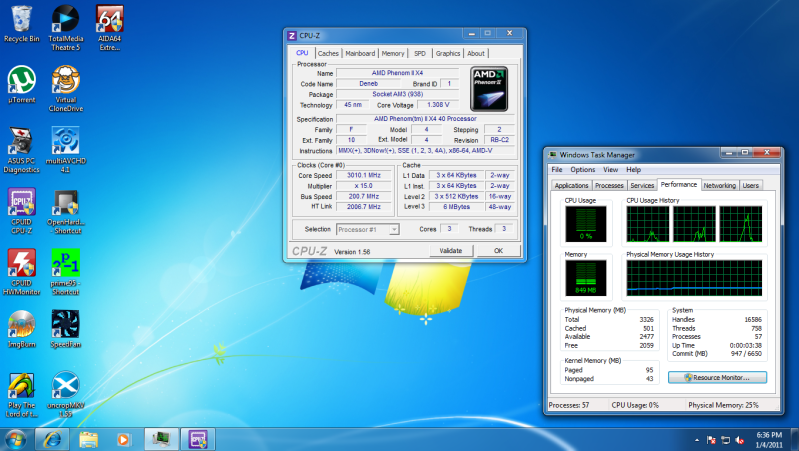Open Internet Explorer from taskbar
The width and height of the screenshot is (799, 451).
tap(52, 439)
